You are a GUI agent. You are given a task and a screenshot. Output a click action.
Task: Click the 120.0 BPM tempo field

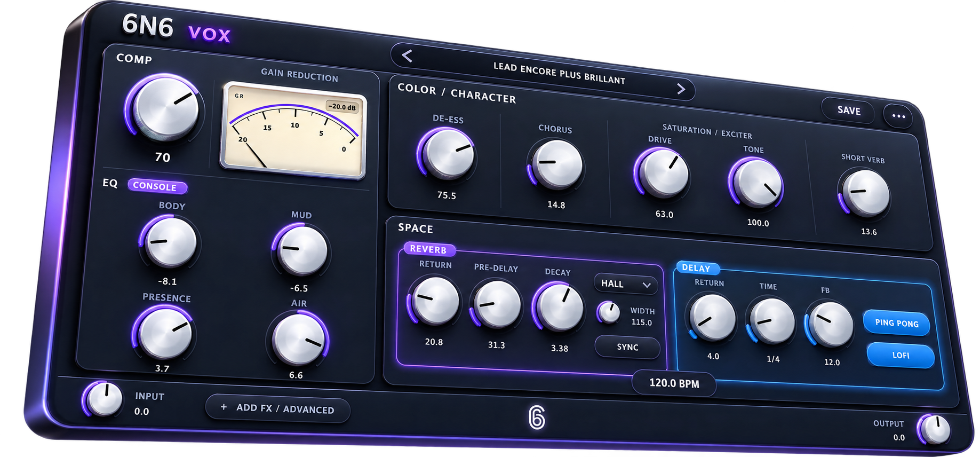674,383
